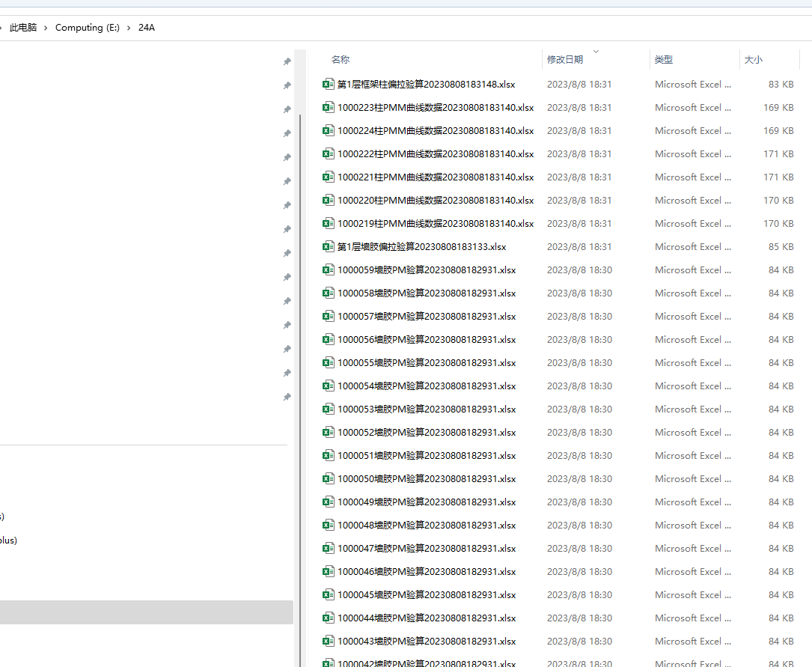Expand the chevron left of 此电脑
Viewport: 812px width, 667px height.
coord(2,28)
